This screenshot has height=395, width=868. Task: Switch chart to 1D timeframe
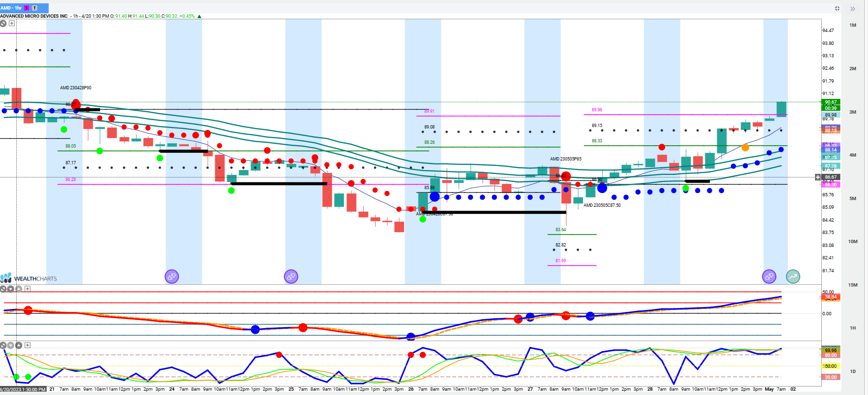click(x=853, y=371)
